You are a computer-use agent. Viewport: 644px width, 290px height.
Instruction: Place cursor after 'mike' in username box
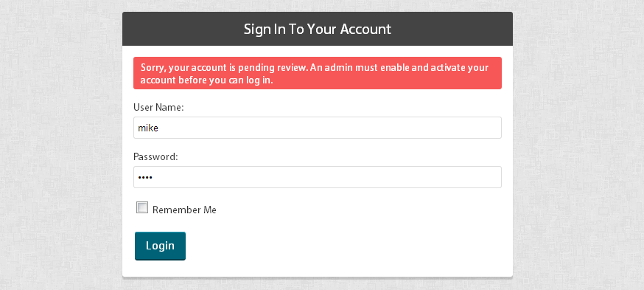(159, 128)
